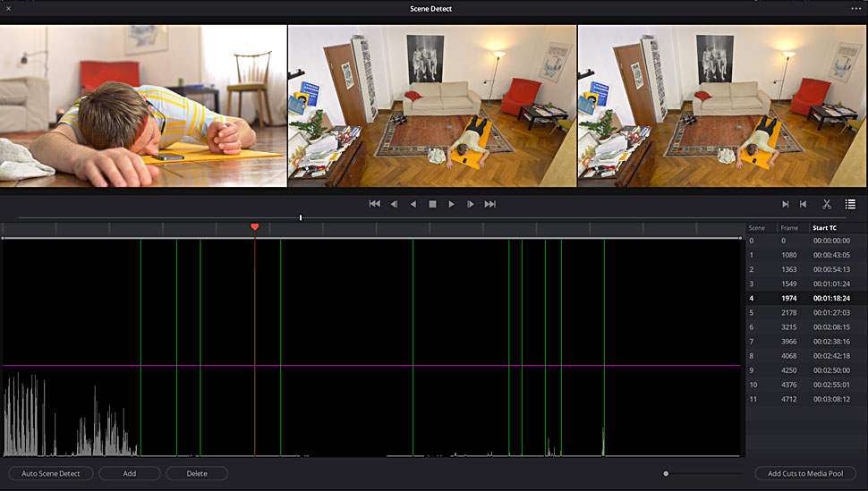The width and height of the screenshot is (868, 491).
Task: Step forward one frame
Action: tap(471, 204)
